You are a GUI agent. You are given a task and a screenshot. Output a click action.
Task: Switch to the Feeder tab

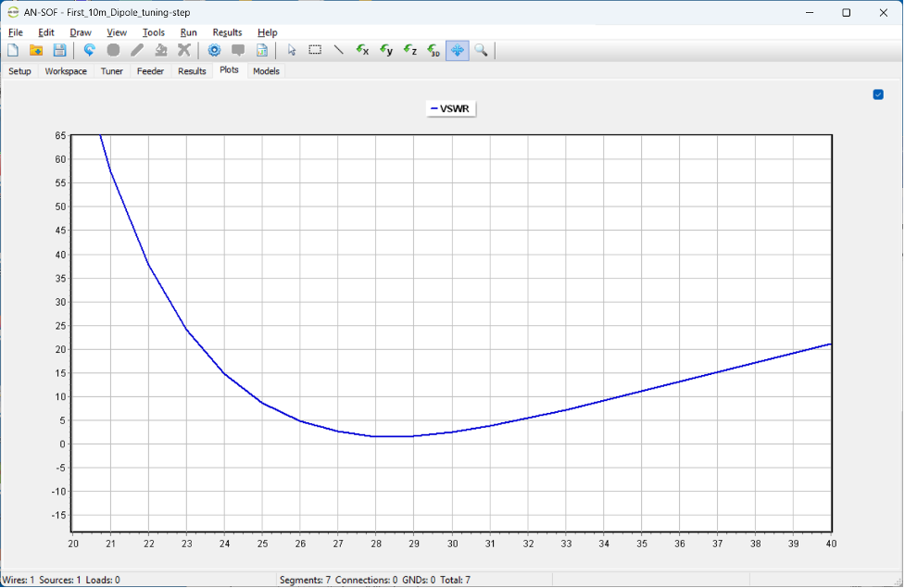click(150, 71)
